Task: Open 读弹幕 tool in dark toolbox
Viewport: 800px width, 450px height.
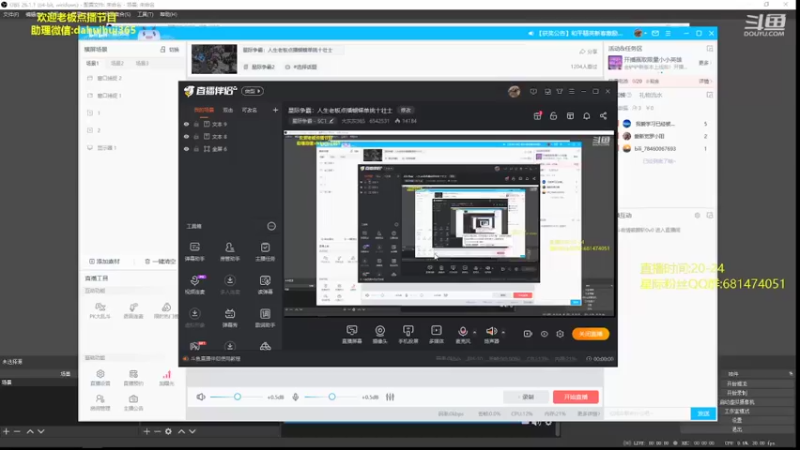Action: pyautogui.click(x=265, y=285)
